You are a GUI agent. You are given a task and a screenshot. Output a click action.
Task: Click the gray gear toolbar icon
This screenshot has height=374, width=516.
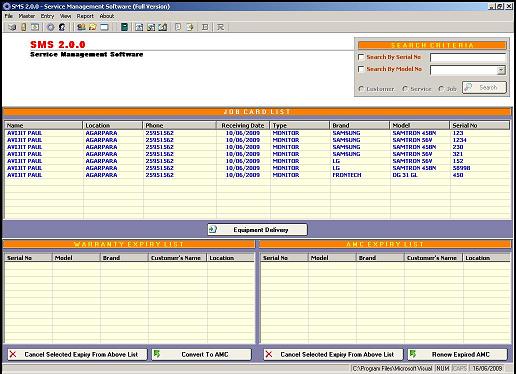point(50,27)
